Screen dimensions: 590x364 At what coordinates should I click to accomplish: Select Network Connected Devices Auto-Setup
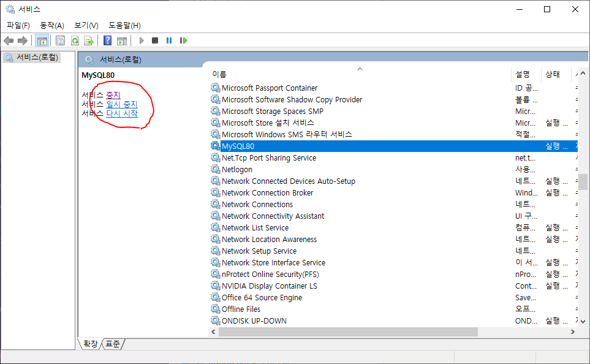289,181
